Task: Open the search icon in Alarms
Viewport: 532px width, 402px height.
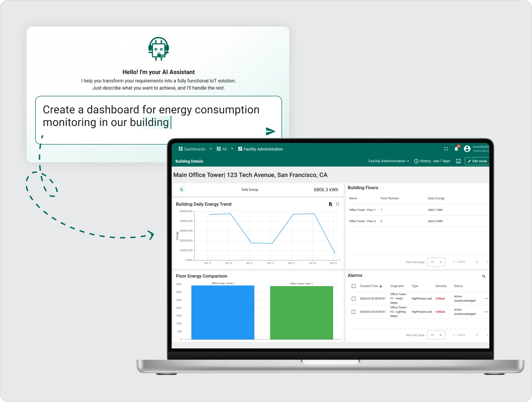Action: pyautogui.click(x=484, y=276)
